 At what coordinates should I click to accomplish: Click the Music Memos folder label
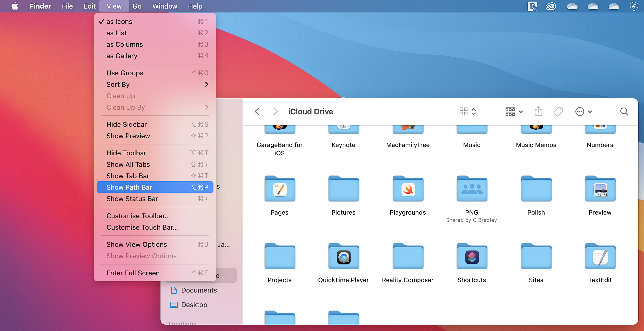point(536,145)
